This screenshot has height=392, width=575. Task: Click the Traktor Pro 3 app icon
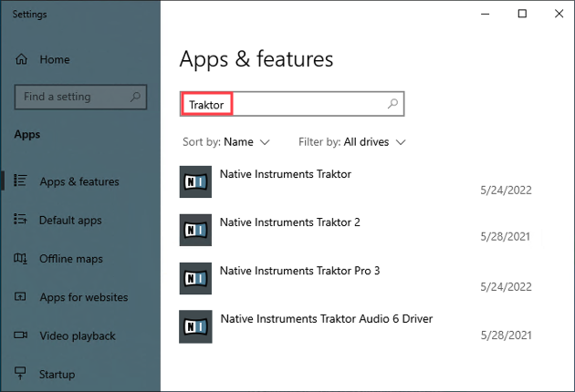[195, 278]
